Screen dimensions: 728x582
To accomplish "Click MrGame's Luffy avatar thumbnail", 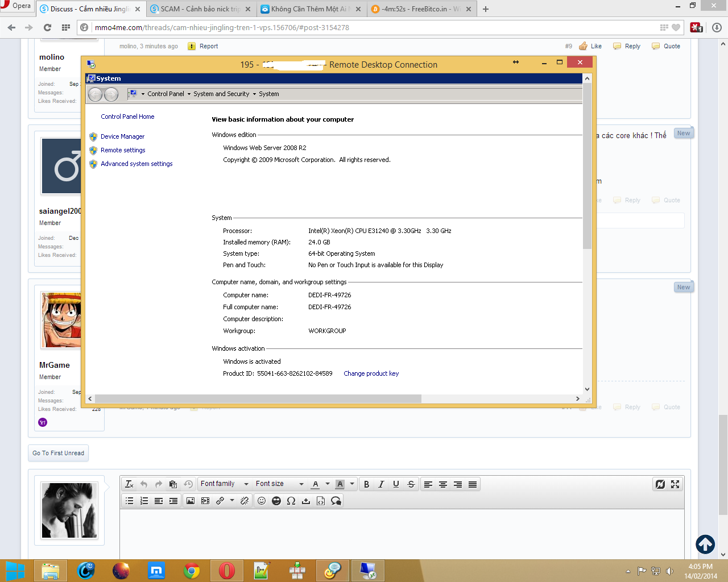I will click(x=61, y=320).
